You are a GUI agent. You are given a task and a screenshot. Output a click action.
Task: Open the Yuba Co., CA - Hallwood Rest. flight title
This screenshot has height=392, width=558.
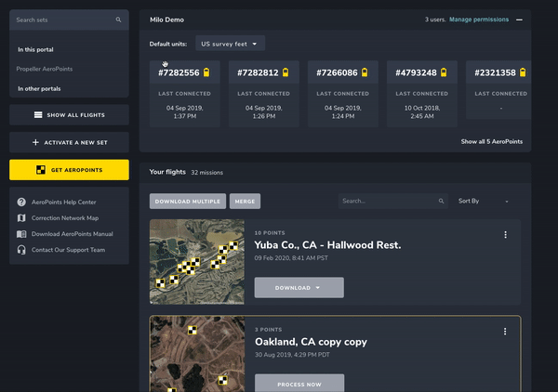[327, 245]
